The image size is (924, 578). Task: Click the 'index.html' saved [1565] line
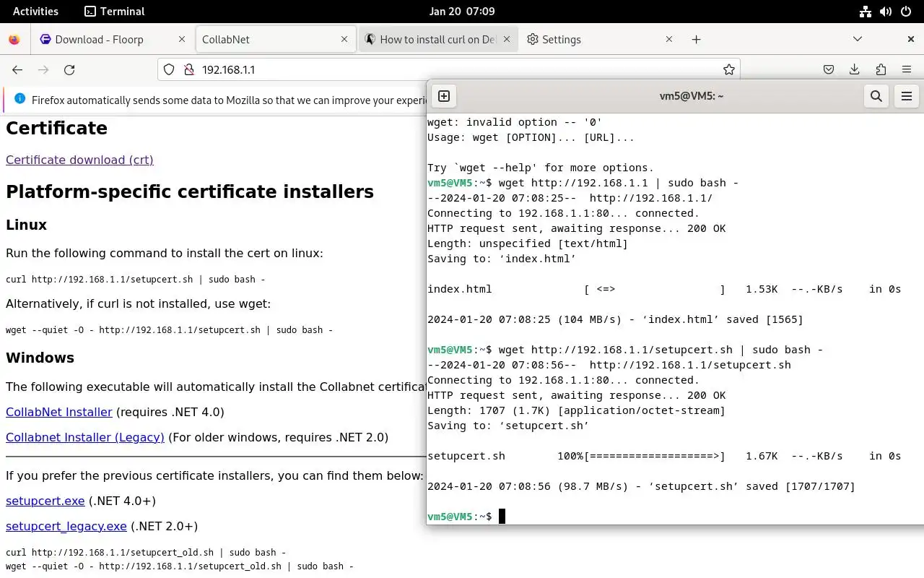click(615, 319)
